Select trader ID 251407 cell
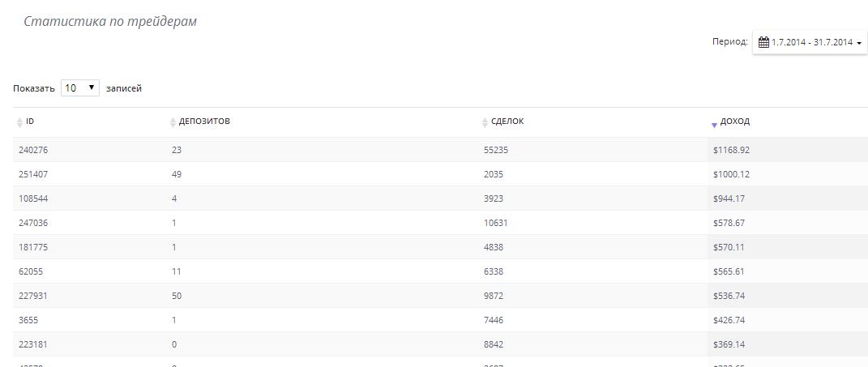 (33, 174)
